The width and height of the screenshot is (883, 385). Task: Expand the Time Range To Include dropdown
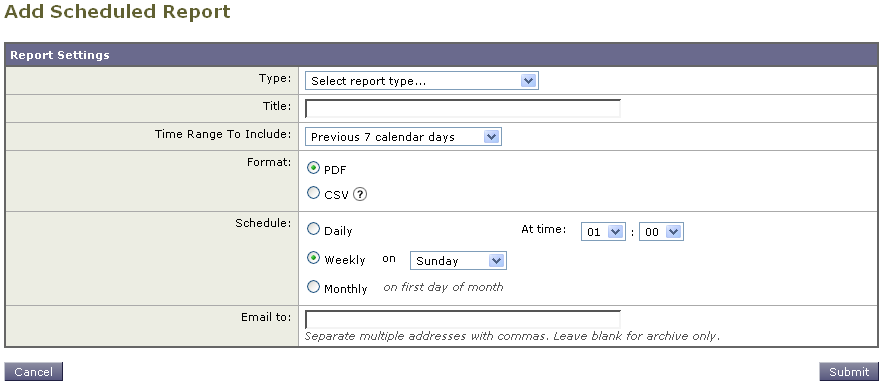click(x=403, y=137)
